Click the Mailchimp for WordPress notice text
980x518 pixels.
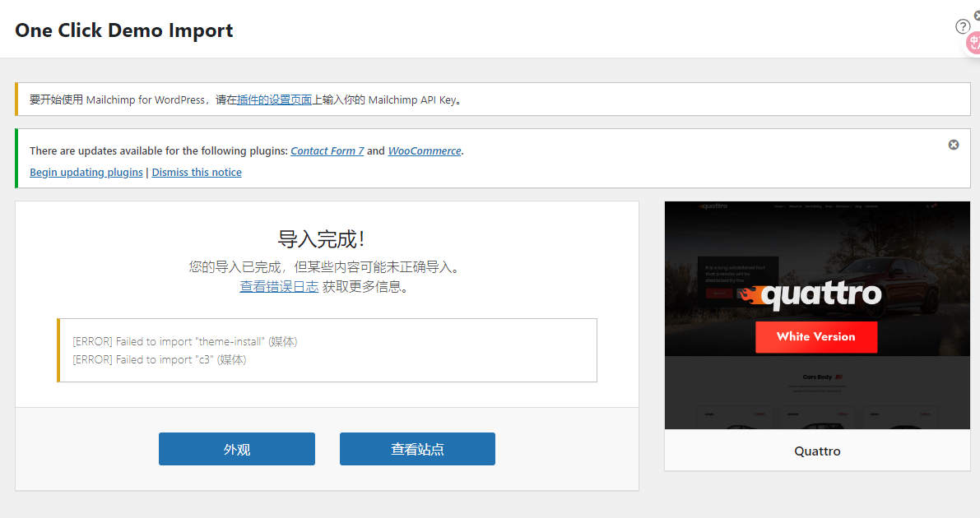click(x=246, y=100)
